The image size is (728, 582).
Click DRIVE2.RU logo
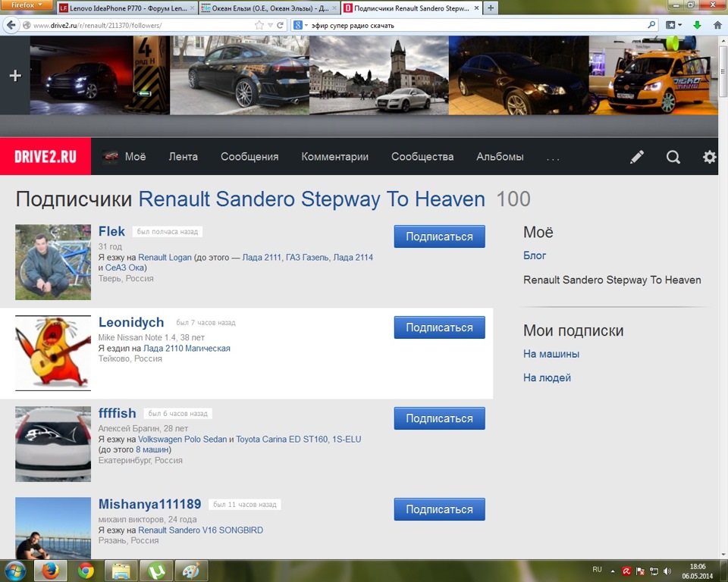(45, 156)
